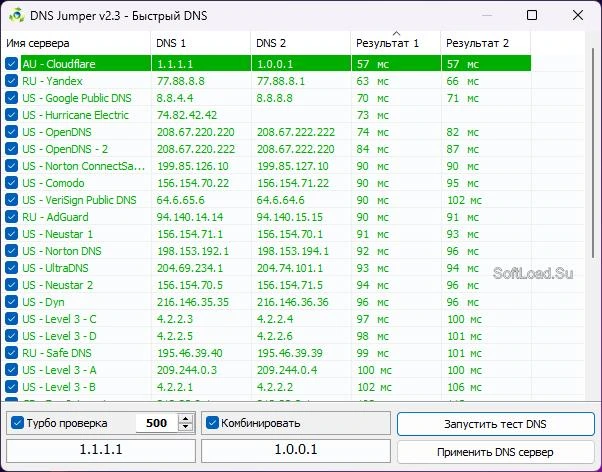The height and width of the screenshot is (472, 602).
Task: Select the RU - Yandex server row
Action: 268,81
